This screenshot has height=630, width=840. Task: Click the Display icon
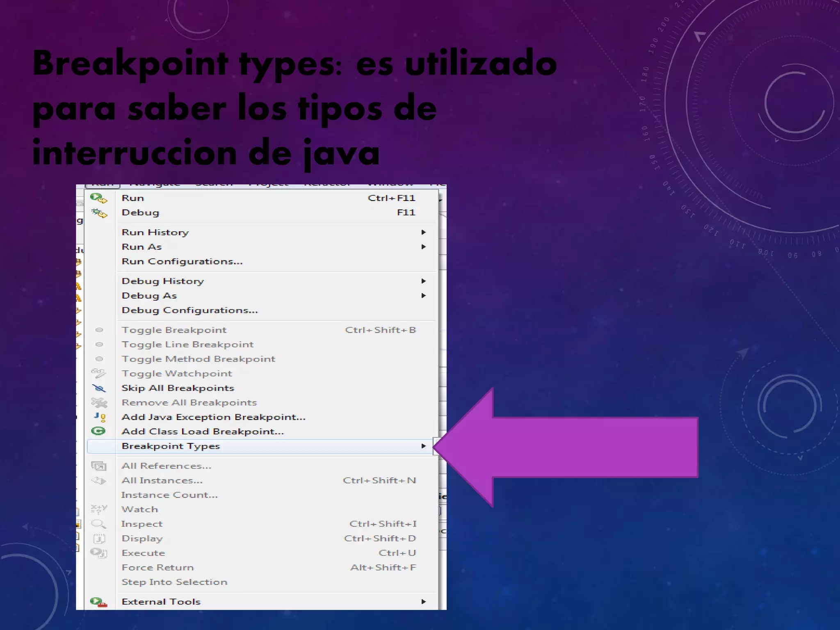[99, 539]
